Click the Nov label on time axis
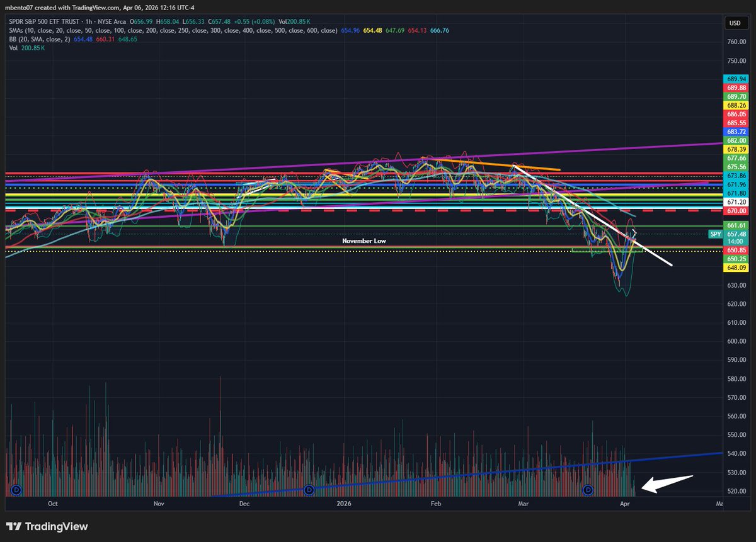756x542 pixels. (159, 504)
